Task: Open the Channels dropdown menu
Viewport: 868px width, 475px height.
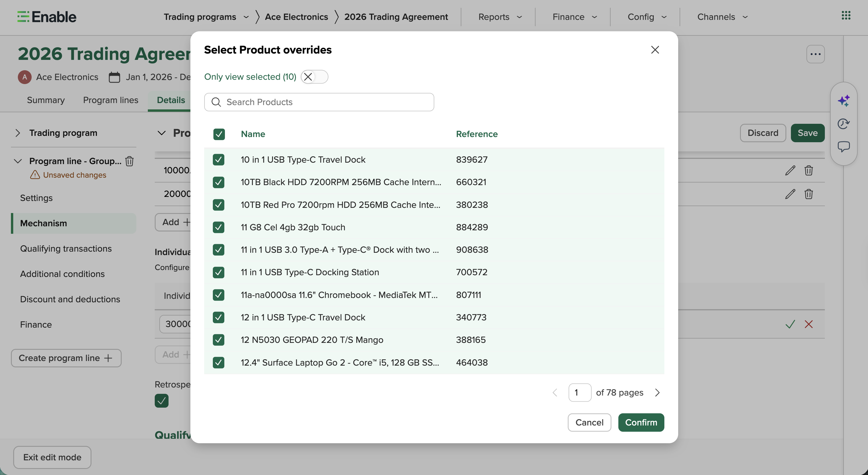Action: click(722, 17)
